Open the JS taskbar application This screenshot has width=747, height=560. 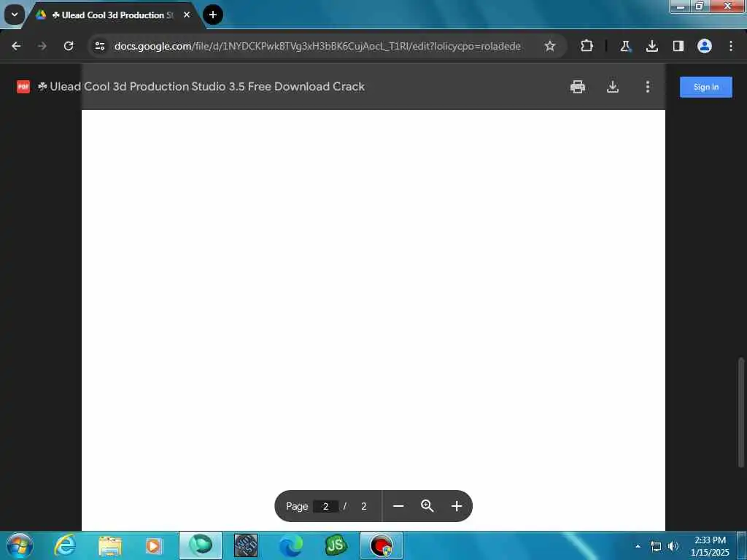(336, 545)
